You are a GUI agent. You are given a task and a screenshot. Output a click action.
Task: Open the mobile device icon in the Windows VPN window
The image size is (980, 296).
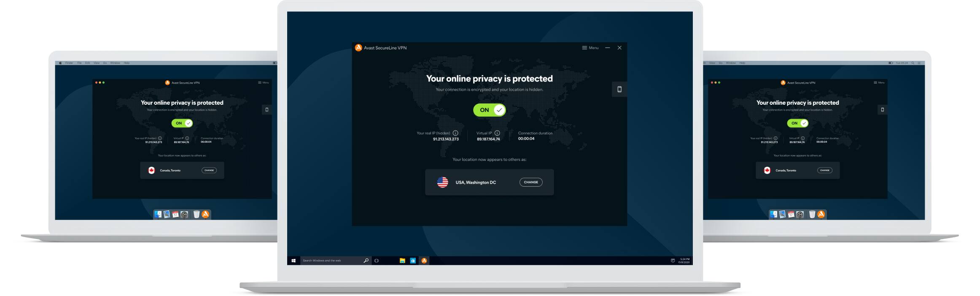point(619,89)
